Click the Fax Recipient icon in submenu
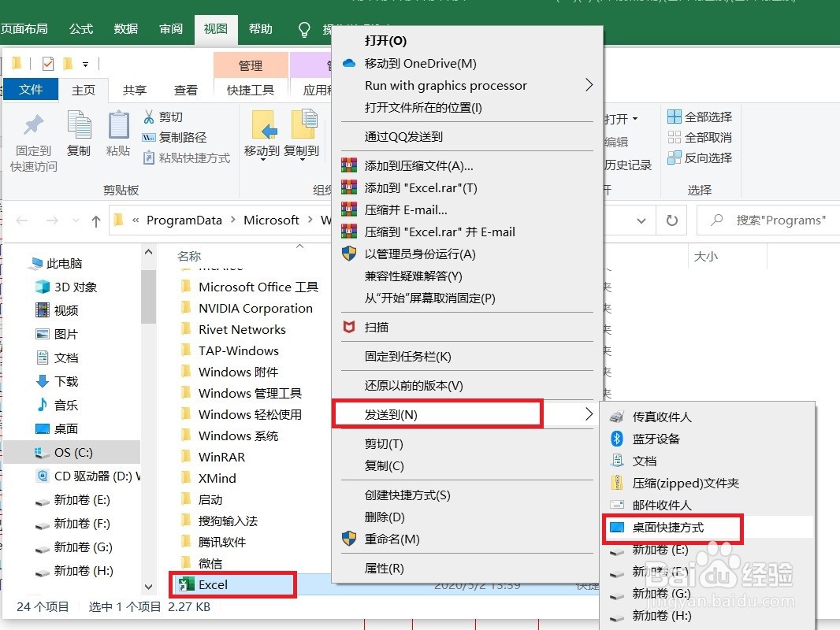Image resolution: width=840 pixels, height=630 pixels. tap(617, 417)
